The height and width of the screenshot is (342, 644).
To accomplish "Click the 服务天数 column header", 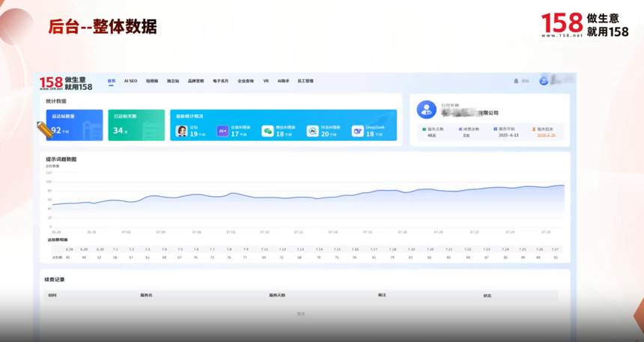I will (277, 295).
